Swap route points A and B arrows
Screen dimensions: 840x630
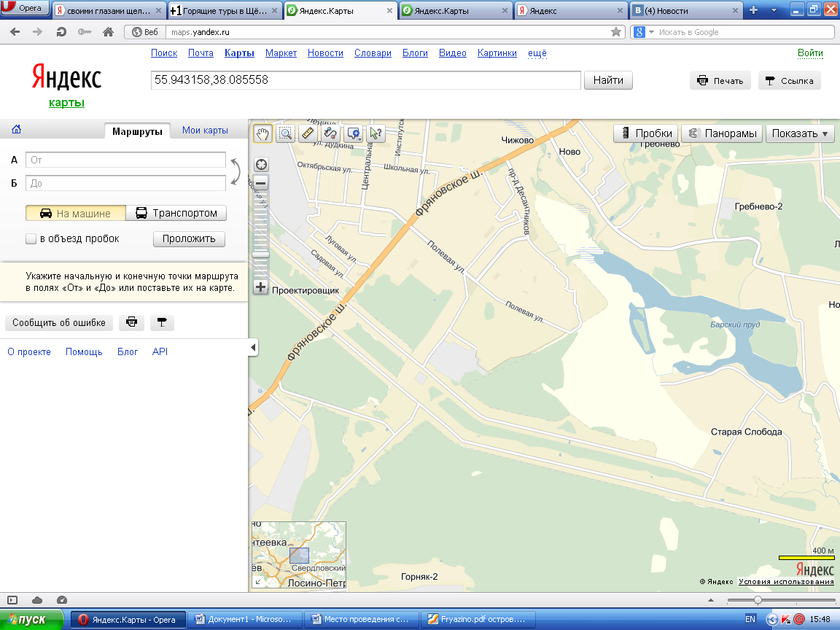coord(236,171)
